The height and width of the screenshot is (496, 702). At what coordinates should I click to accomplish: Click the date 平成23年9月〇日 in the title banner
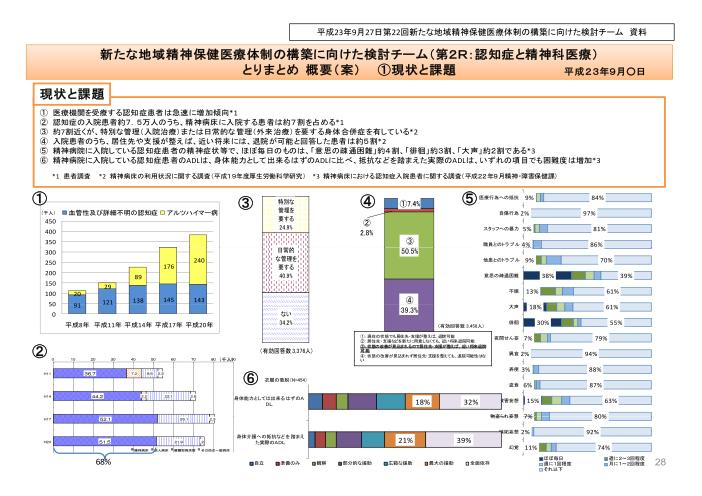604,72
